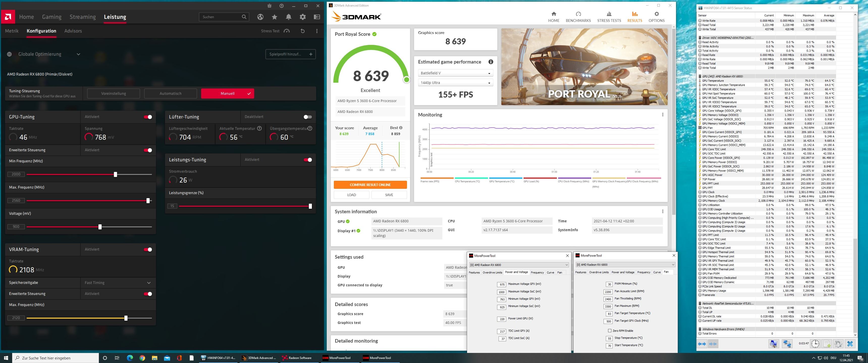
Task: Toggle VRAM-Tuning switch
Action: 148,250
